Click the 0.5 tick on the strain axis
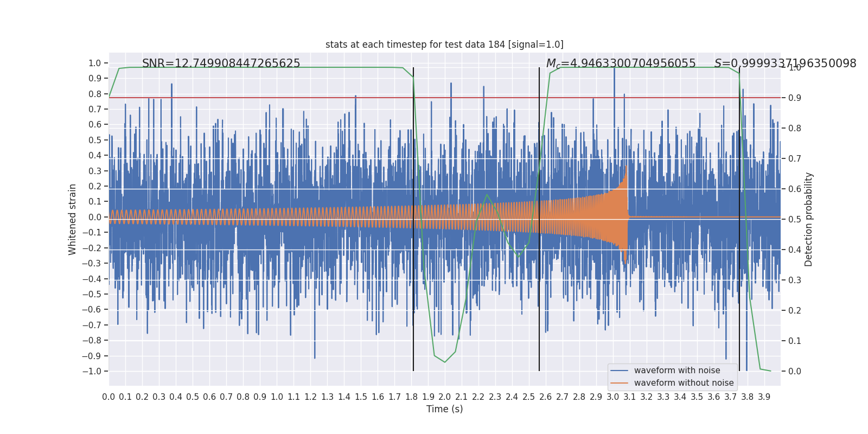Viewport: 868px width, 434px height. (94, 140)
